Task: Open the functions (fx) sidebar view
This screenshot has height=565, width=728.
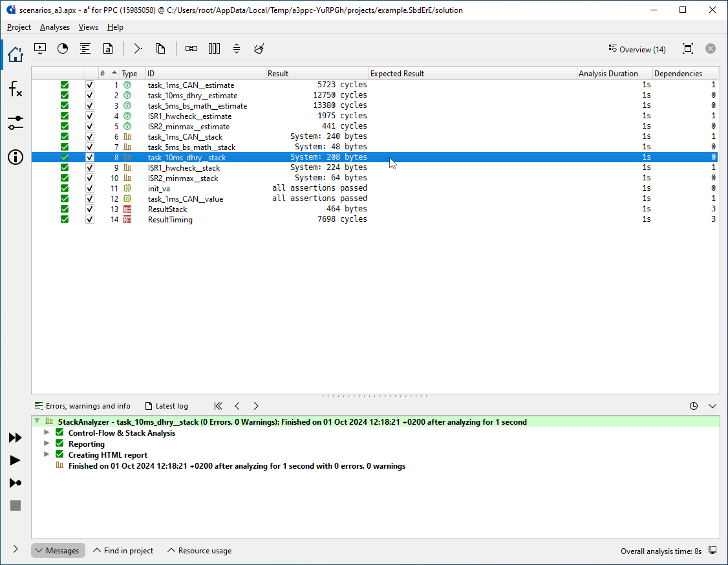Action: coord(16,89)
